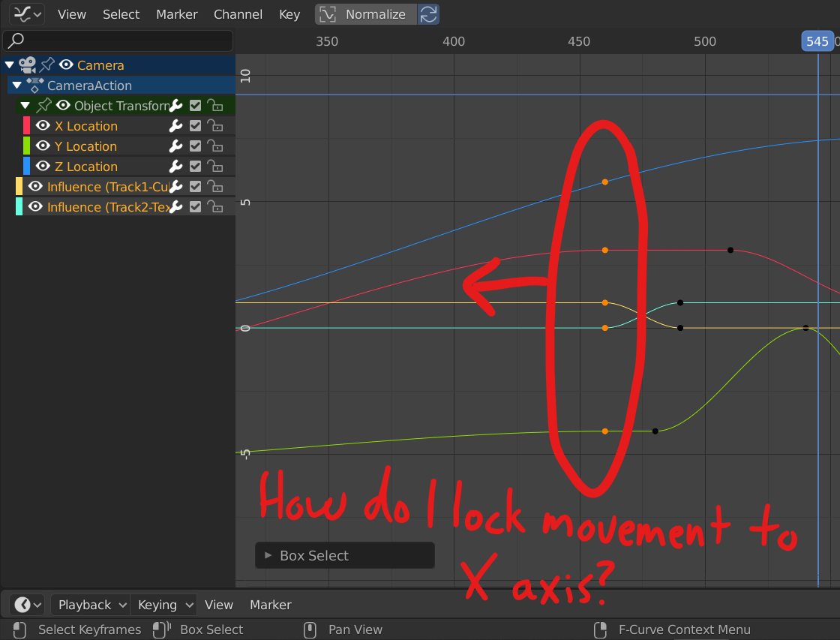Open the Channel menu
Screen dimensions: 840x640
(x=238, y=14)
